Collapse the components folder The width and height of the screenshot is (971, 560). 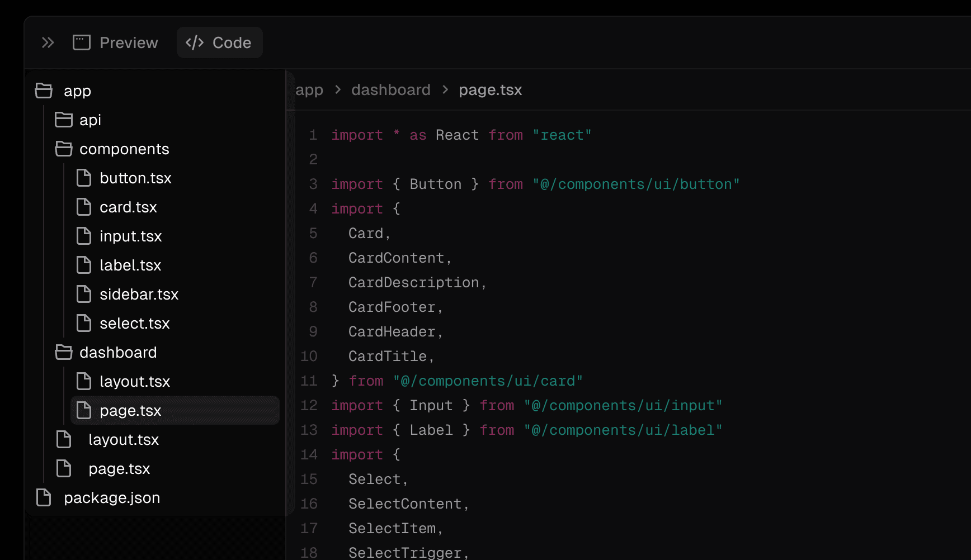click(124, 149)
